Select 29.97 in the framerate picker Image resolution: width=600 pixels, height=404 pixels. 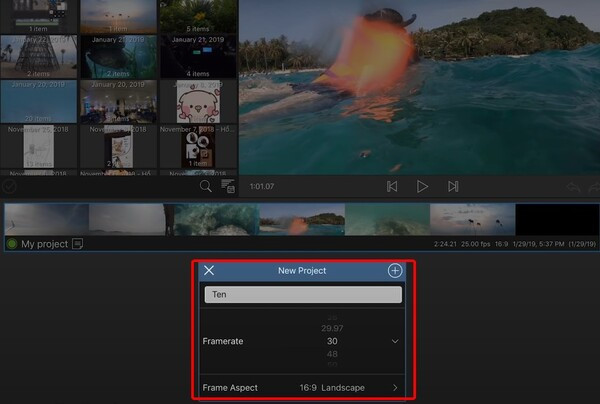(332, 328)
